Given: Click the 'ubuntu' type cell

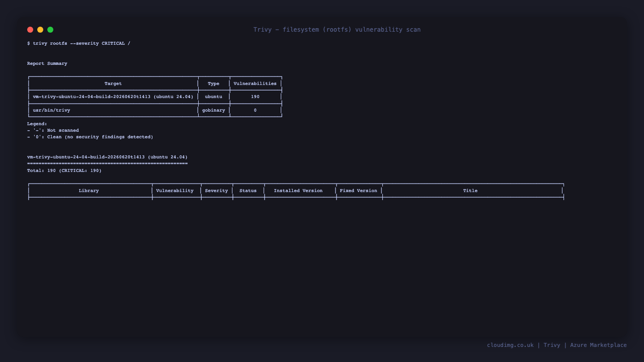Looking at the screenshot, I should pyautogui.click(x=213, y=97).
